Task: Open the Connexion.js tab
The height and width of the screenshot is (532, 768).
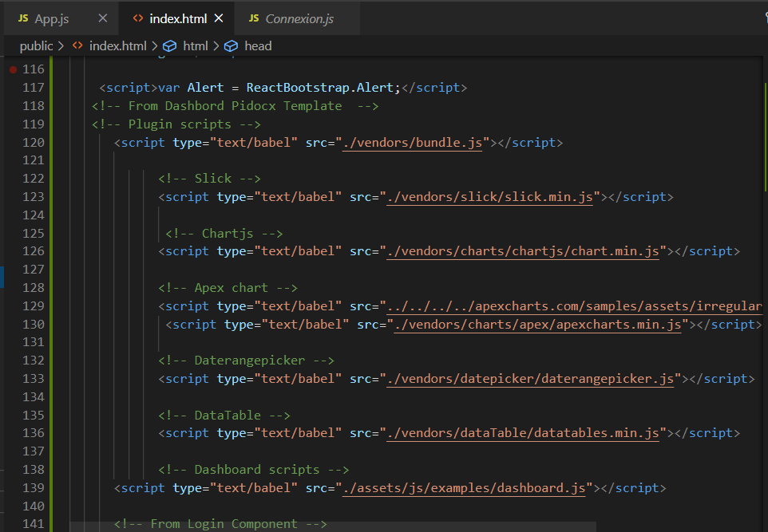Action: point(296,18)
